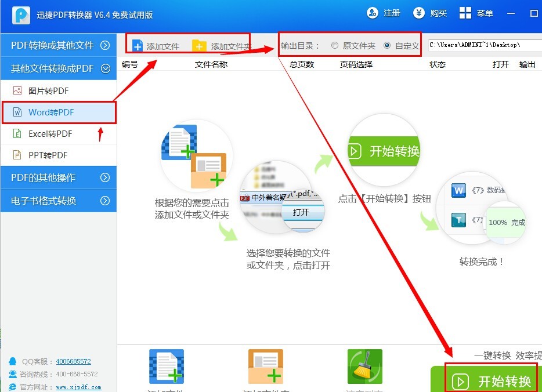Click the 页码选择 column header
The image size is (542, 392).
click(356, 64)
